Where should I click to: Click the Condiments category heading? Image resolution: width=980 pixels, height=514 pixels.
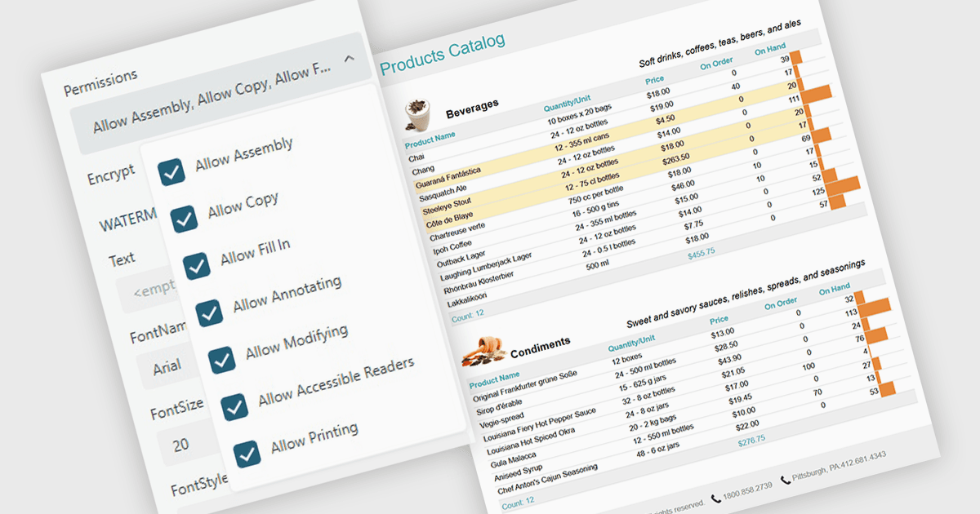540,347
